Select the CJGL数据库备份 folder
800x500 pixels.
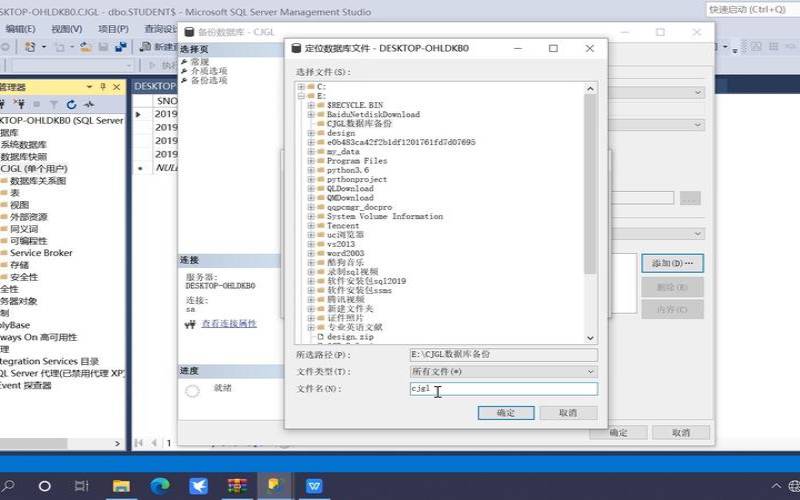click(x=359, y=124)
